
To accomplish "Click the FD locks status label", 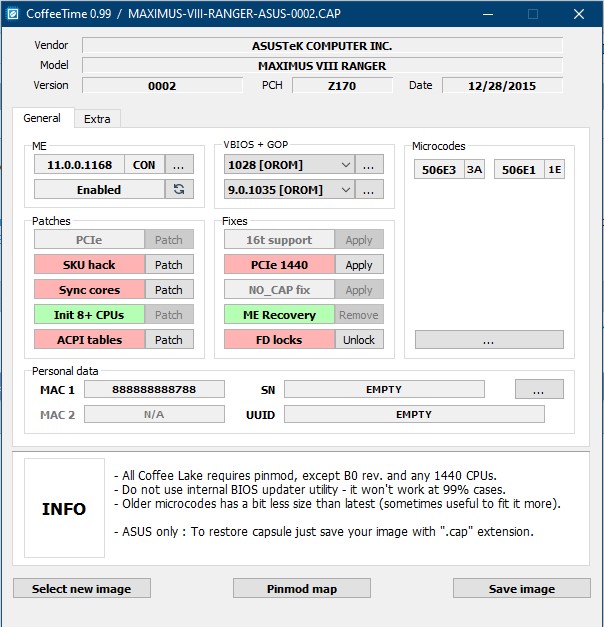I will (x=279, y=339).
